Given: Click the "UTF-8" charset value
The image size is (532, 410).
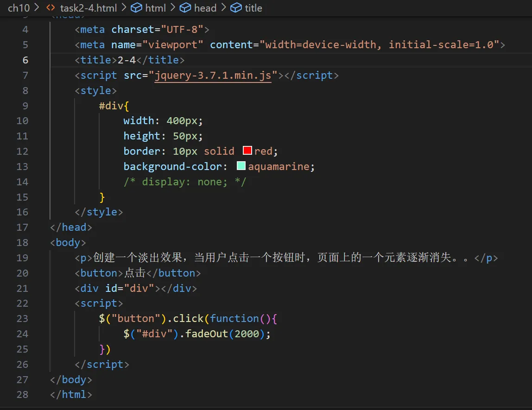Looking at the screenshot, I should click(x=182, y=30).
